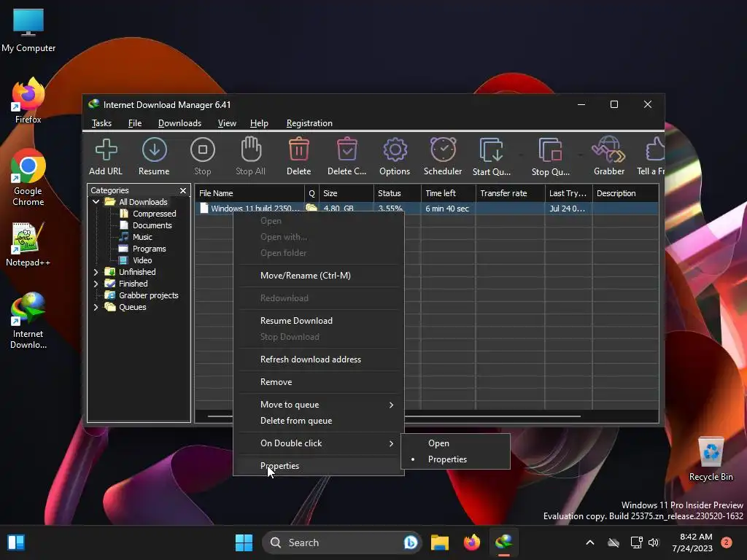Image resolution: width=747 pixels, height=560 pixels.
Task: Expand the Move to queue submenu
Action: coord(318,405)
